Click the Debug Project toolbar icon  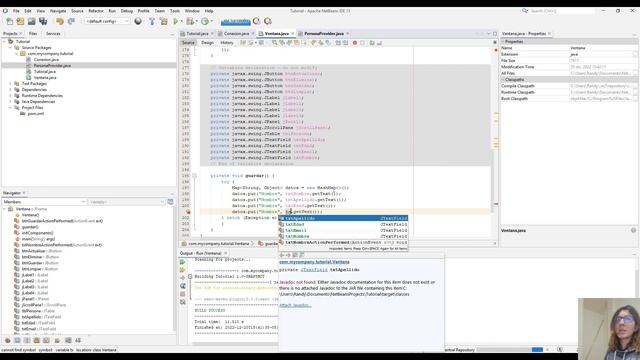tap(190, 21)
